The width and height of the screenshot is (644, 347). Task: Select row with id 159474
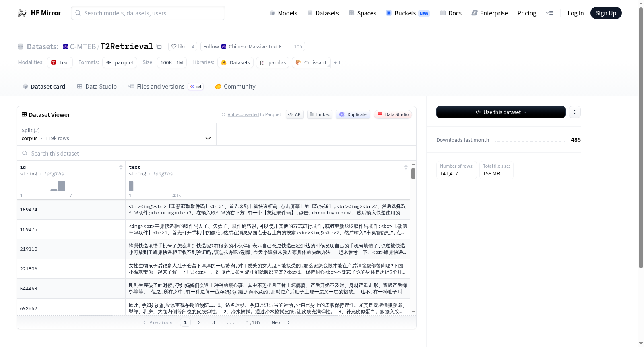(213, 210)
